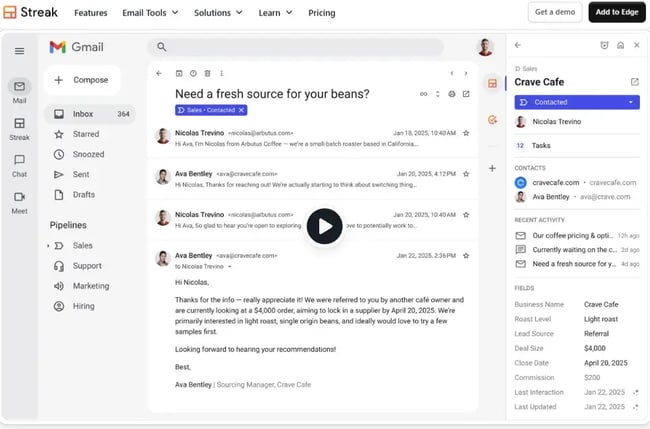Open 'Currently waiting on the c...' activity
Screen dimensions: 650x429
coord(577,250)
